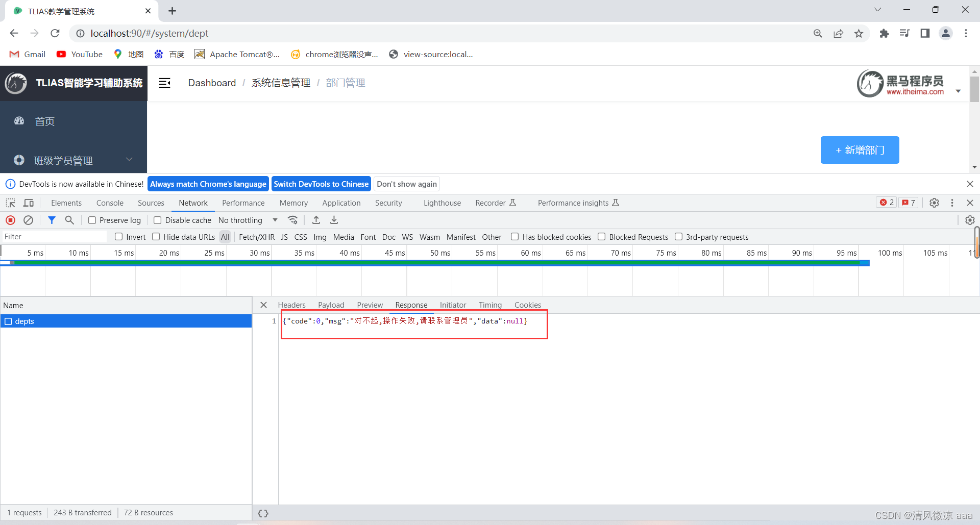Screen dimensions: 980x525
Task: Toggle the sidebar hamburger icon
Action: pyautogui.click(x=164, y=83)
